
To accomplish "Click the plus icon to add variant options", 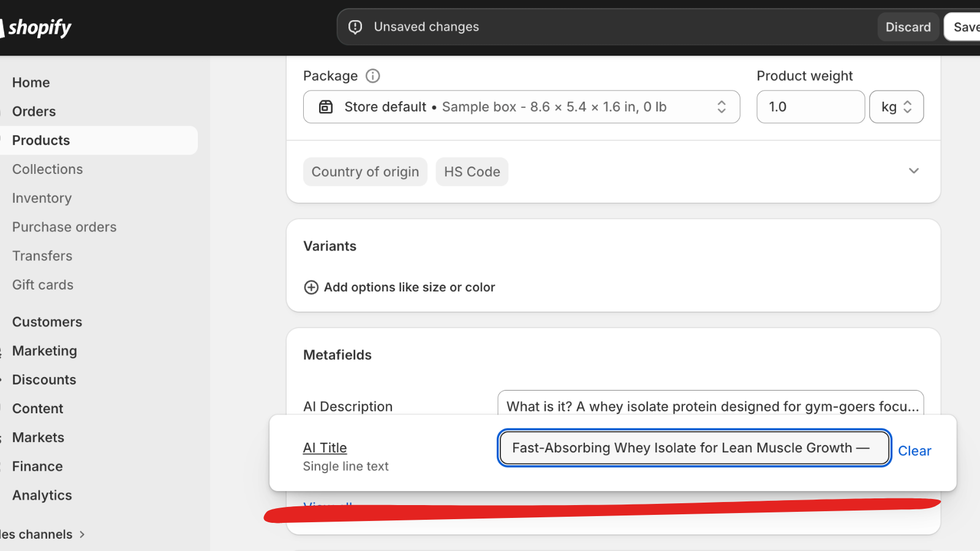I will (x=311, y=287).
